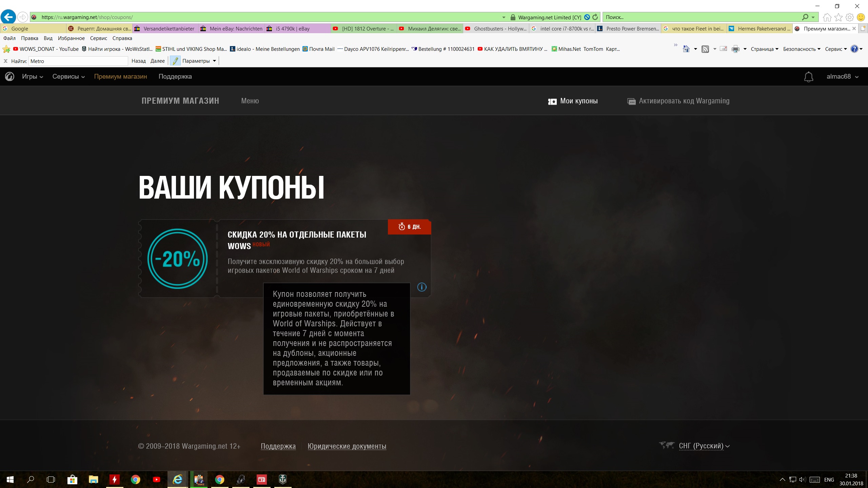Screen dimensions: 868x488
Task: Expand the Сервис command bar dropdown
Action: tap(836, 49)
